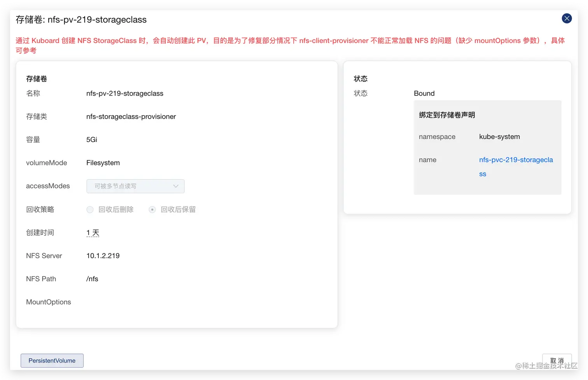Click the NFS Path label
The height and width of the screenshot is (380, 588).
(41, 279)
